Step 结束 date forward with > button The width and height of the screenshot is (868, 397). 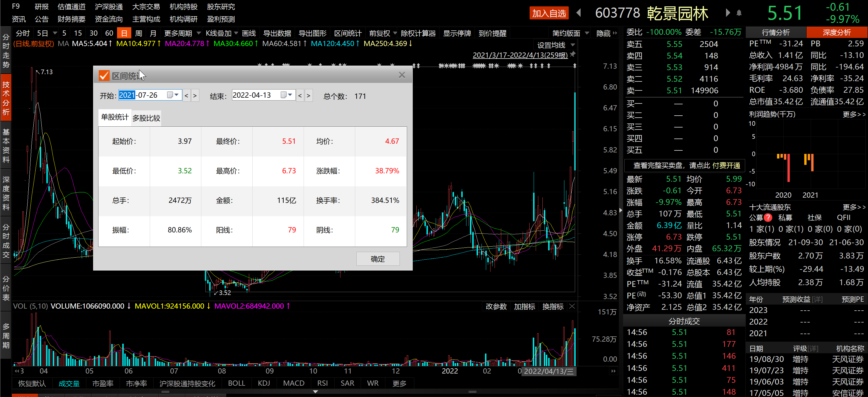[x=308, y=95]
